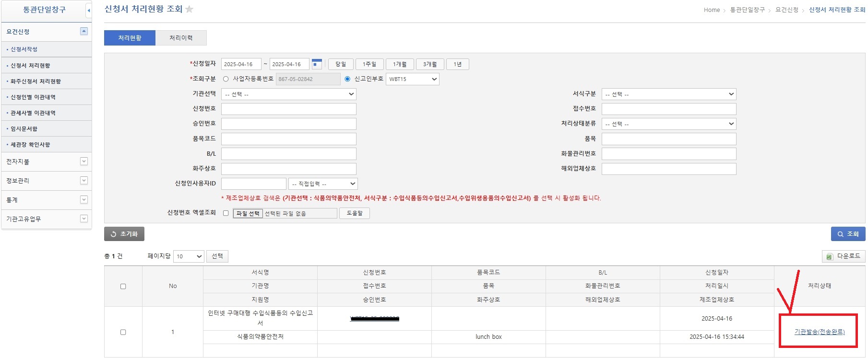This screenshot has width=868, height=358.
Task: Expand the 정보관리 menu section
Action: (84, 181)
